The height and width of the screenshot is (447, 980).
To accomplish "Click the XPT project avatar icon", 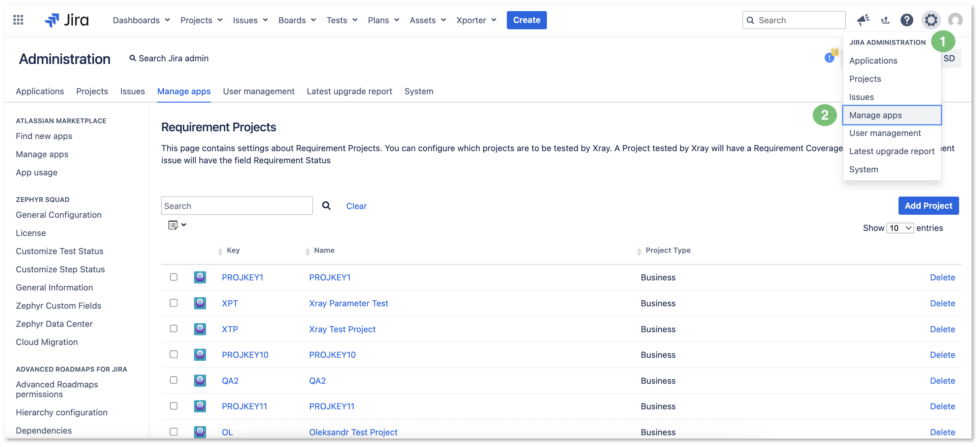I will (x=200, y=303).
